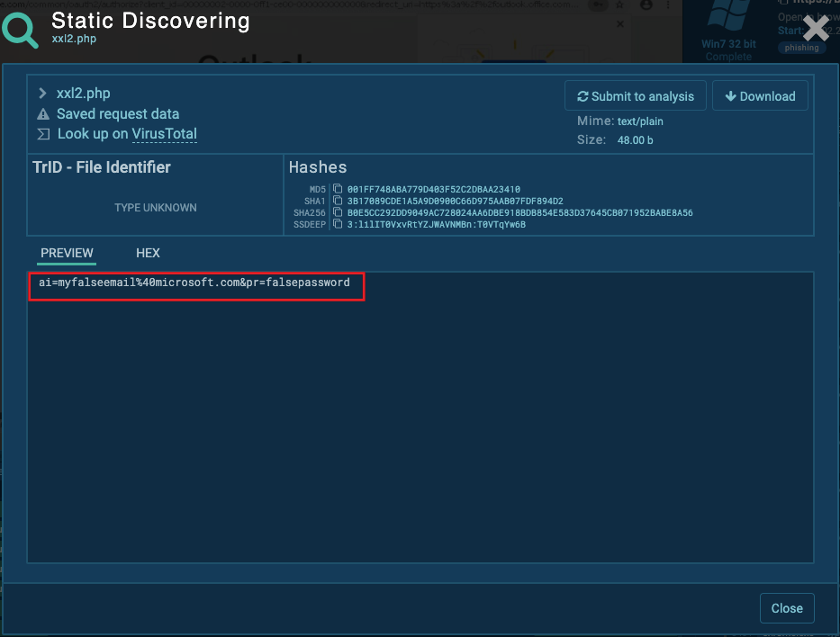Screen dimensions: 840x637
Task: Click Win7 32 bit label in background window
Action: coord(728,44)
